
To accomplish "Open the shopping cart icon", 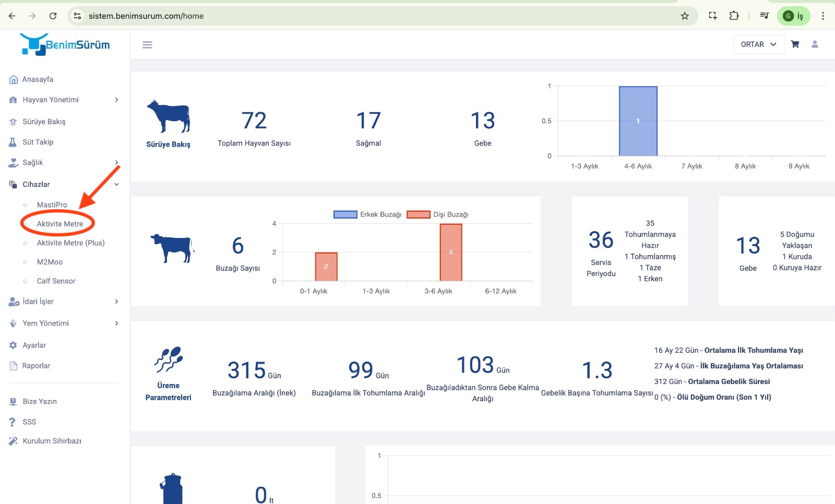I will [795, 44].
